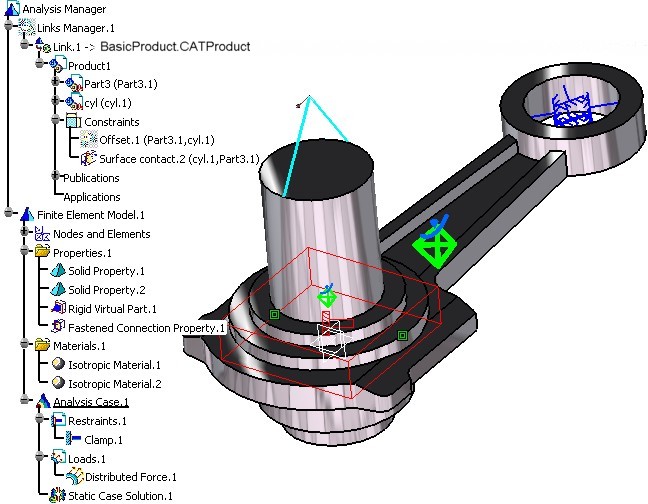This screenshot has width=648, height=504.
Task: Click the Static Case Solution.1 icon
Action: [x=58, y=495]
